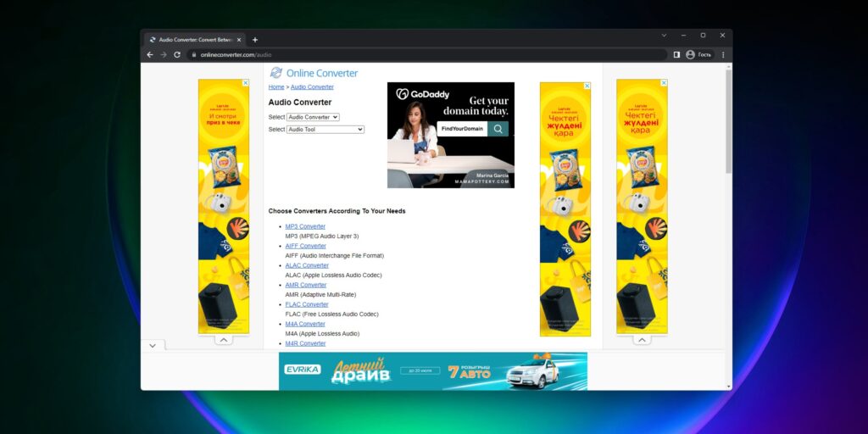Reload the page with the refresh icon
Viewport: 868px width, 434px height.
177,55
